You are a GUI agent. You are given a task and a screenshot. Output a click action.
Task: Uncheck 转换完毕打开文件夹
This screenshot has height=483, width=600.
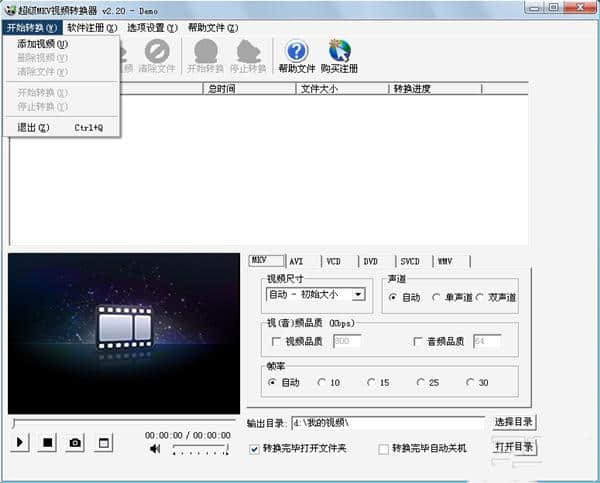tap(254, 449)
